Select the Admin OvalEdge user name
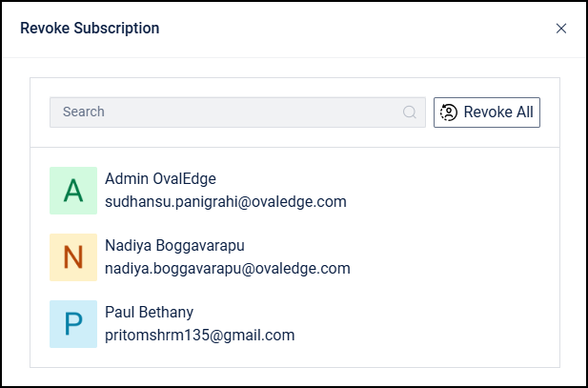This screenshot has height=388, width=588. coord(160,179)
